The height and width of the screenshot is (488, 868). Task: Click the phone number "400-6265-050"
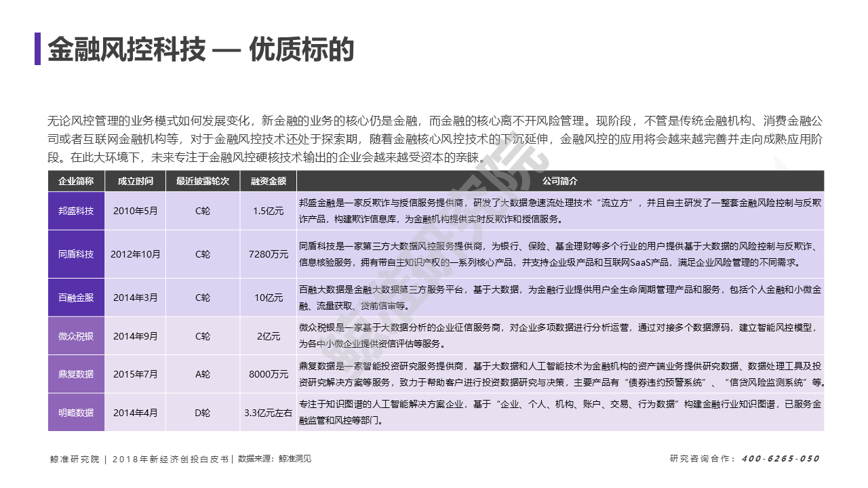pos(781,459)
